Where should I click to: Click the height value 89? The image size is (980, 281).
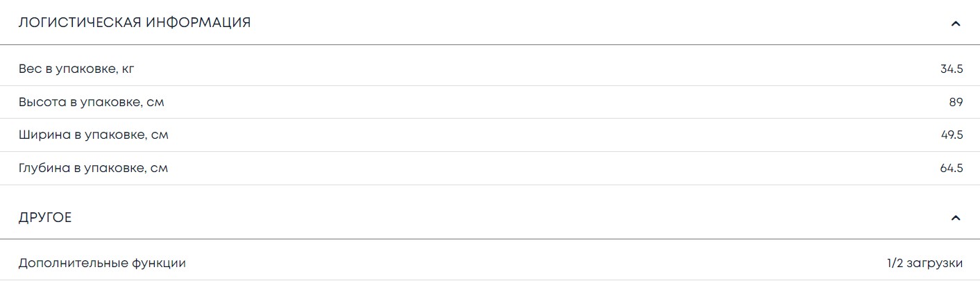click(x=956, y=102)
